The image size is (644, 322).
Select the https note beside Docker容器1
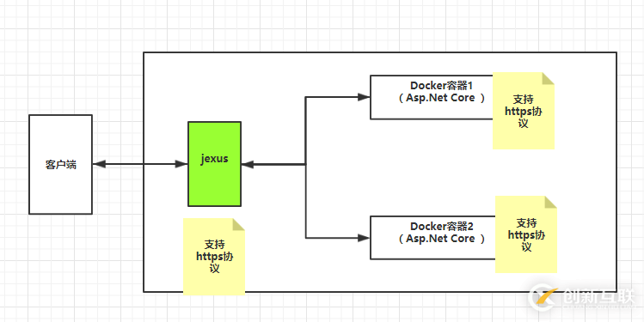tap(524, 111)
